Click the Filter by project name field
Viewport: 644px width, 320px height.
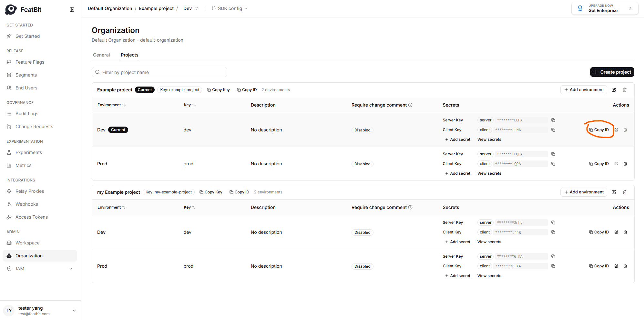(x=159, y=72)
